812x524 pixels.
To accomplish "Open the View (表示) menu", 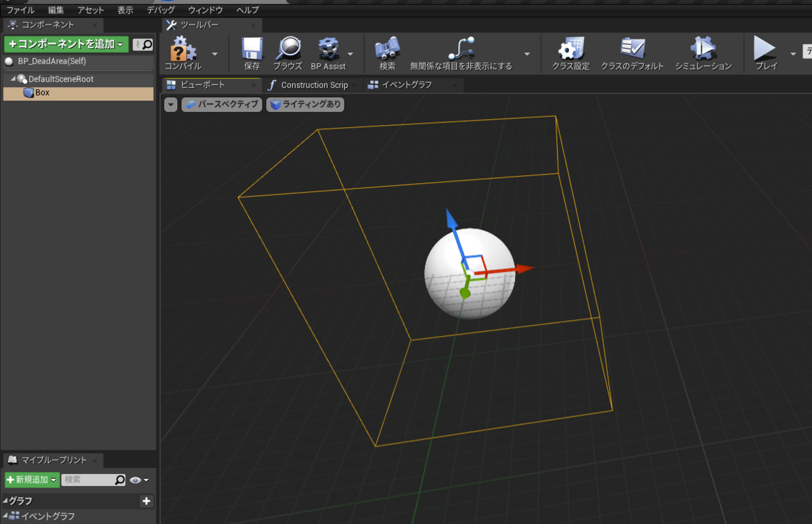I will 125,10.
